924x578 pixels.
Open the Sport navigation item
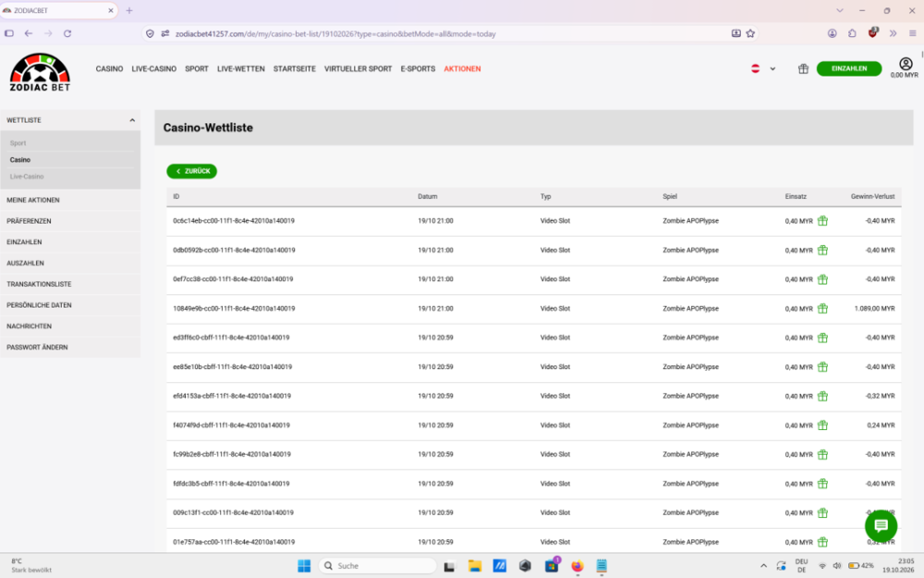point(197,69)
